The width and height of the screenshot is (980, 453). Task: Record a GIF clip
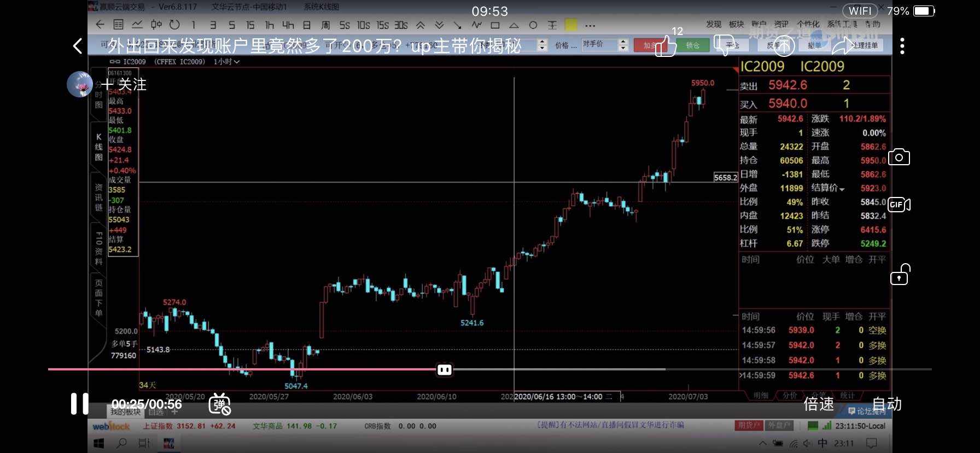click(x=899, y=205)
